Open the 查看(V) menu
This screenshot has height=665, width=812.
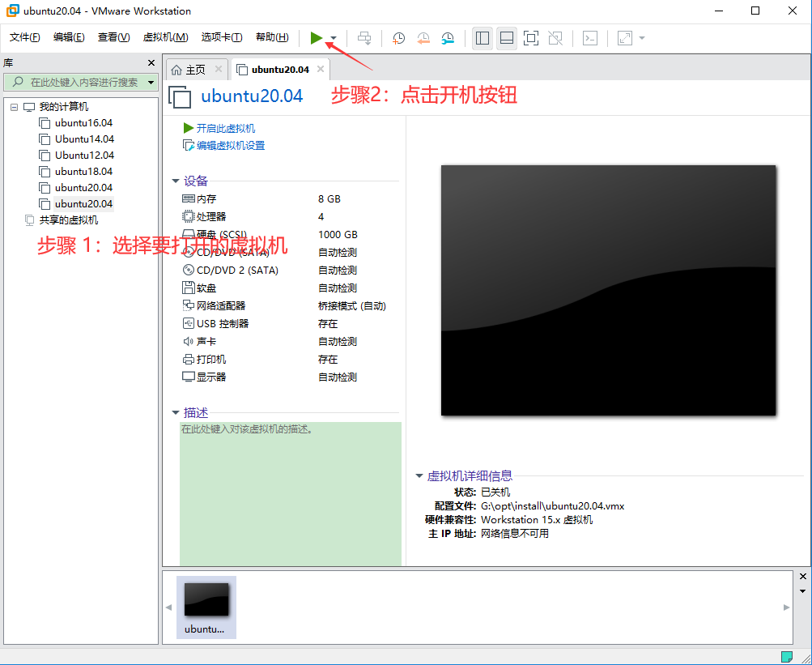tap(113, 37)
